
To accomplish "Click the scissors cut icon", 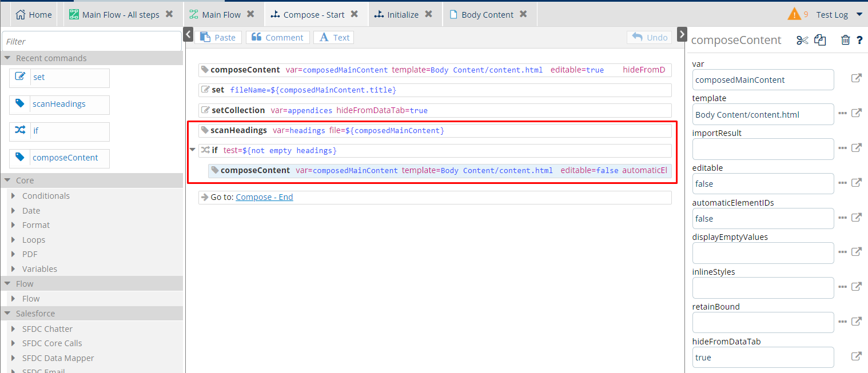I will pos(802,40).
